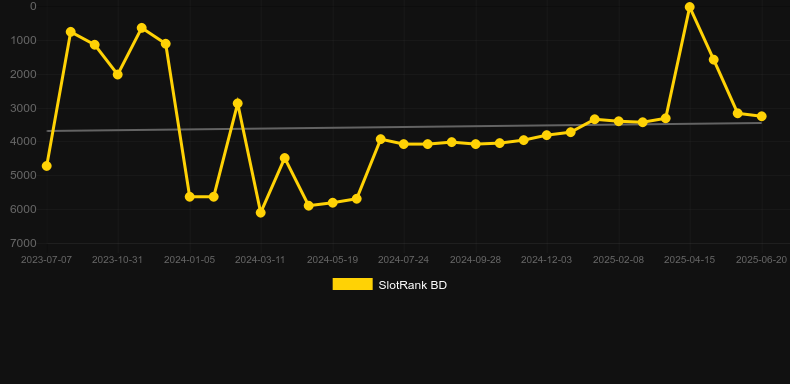Click the x-axis label 2024-07-24
The image size is (790, 384).
(x=404, y=260)
